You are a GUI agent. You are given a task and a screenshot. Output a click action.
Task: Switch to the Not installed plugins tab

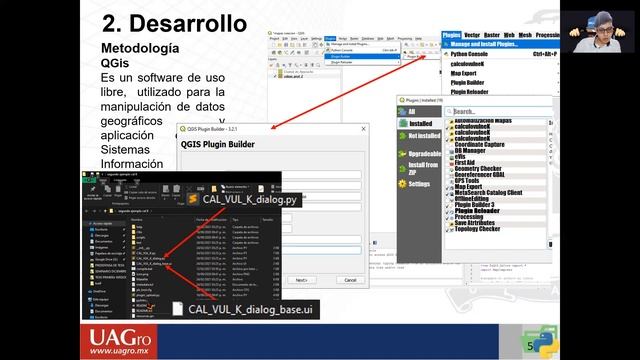click(419, 136)
